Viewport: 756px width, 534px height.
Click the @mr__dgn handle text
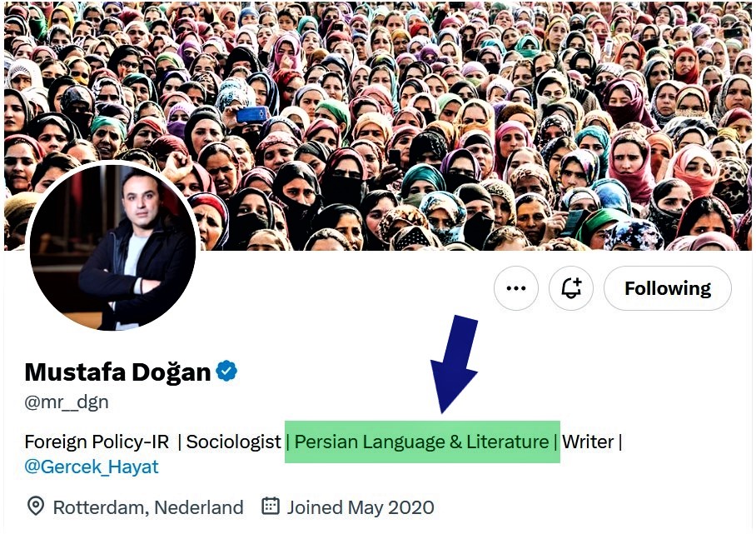click(x=67, y=402)
